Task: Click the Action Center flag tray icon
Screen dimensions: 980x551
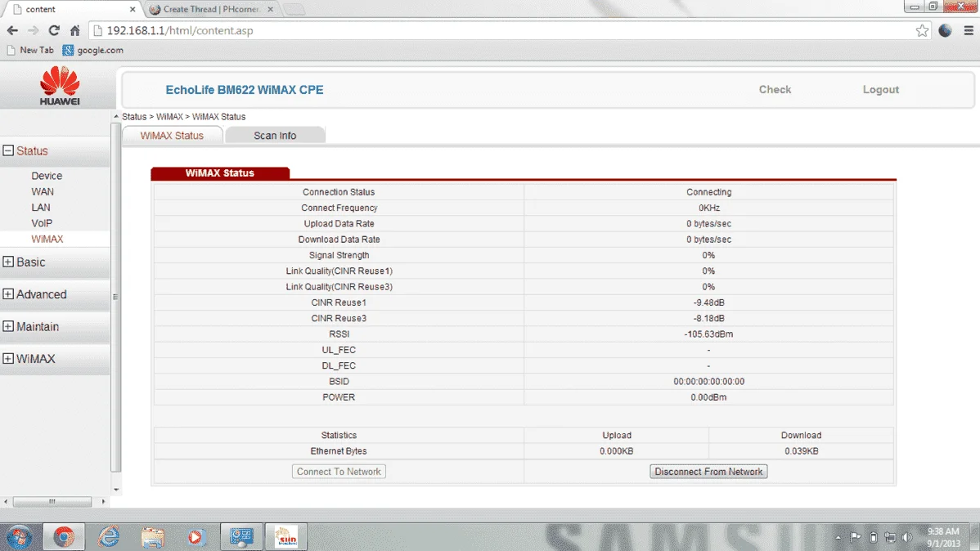Action: (856, 536)
